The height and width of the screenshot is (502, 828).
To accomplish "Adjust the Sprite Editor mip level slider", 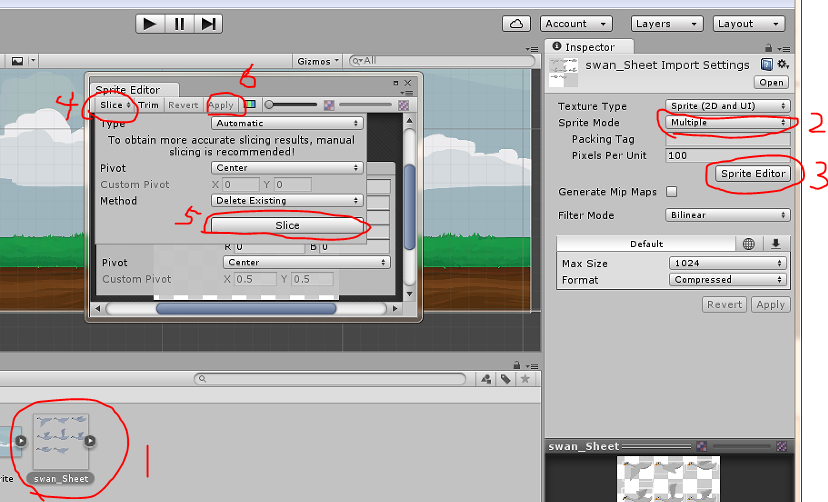I will pos(366,105).
